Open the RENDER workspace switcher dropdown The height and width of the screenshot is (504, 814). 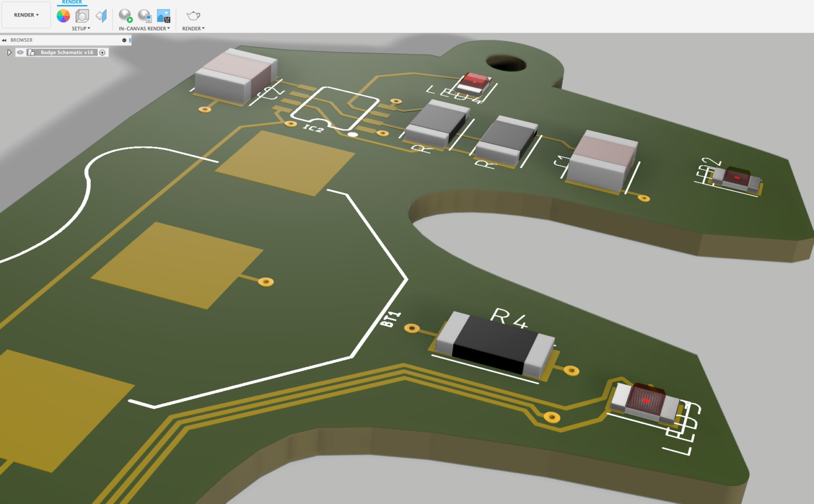coord(26,15)
